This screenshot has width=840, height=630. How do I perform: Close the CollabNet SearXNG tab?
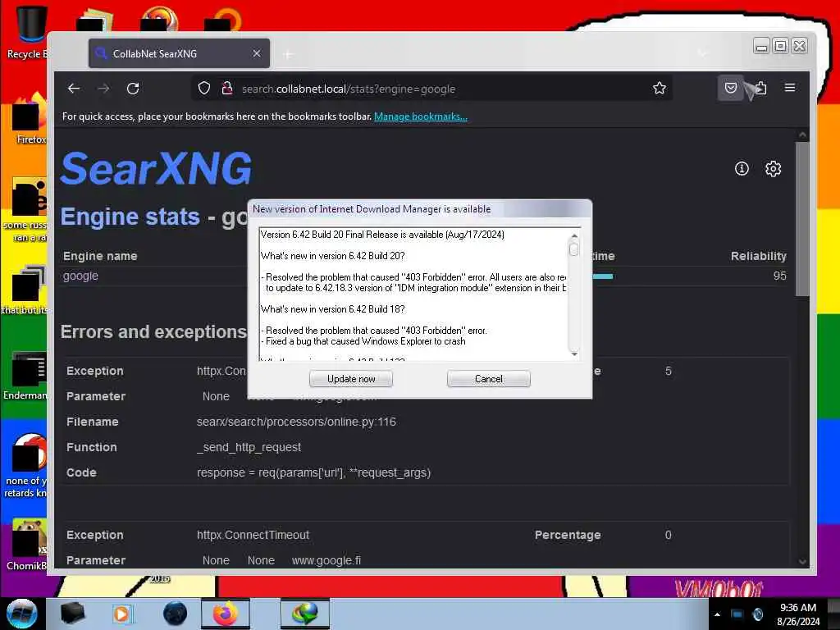click(257, 53)
